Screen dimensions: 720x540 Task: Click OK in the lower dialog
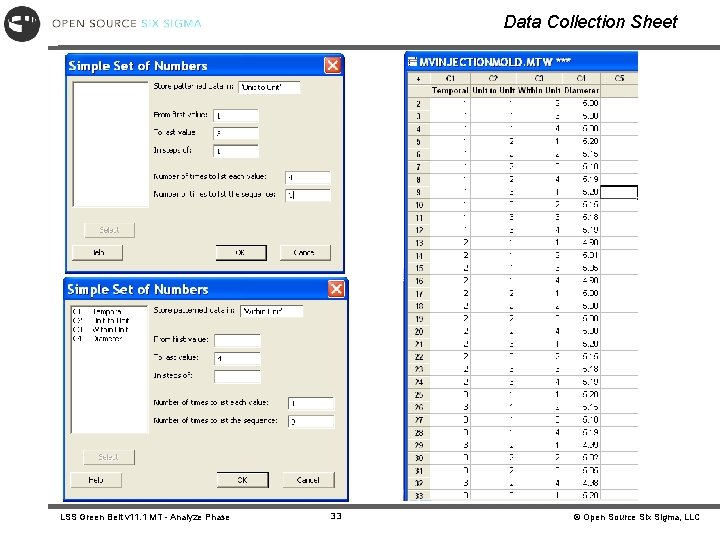coord(242,480)
